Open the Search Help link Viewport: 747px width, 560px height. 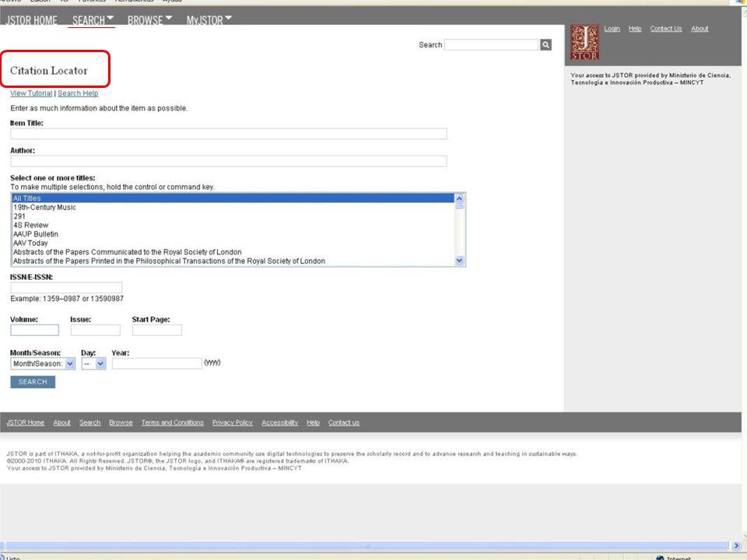(78, 93)
